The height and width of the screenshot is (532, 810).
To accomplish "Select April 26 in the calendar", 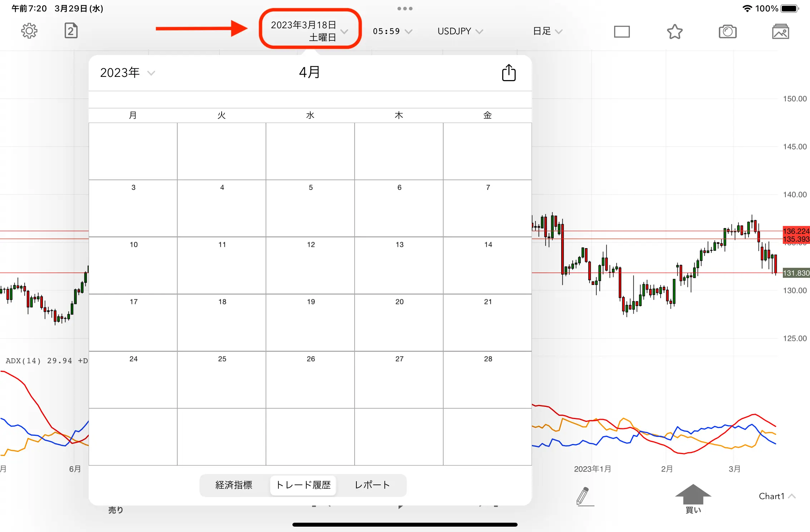I will coord(310,380).
